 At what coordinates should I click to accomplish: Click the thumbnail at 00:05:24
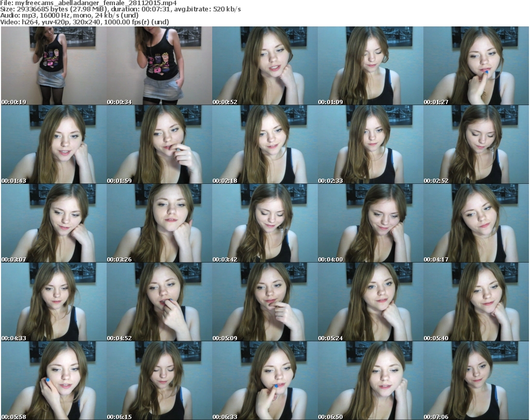coord(371,302)
